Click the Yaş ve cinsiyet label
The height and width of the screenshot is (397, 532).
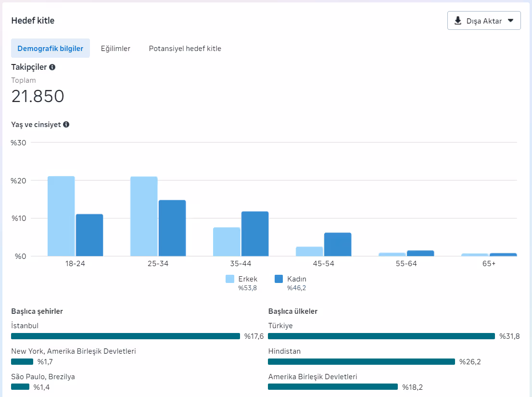pos(36,125)
